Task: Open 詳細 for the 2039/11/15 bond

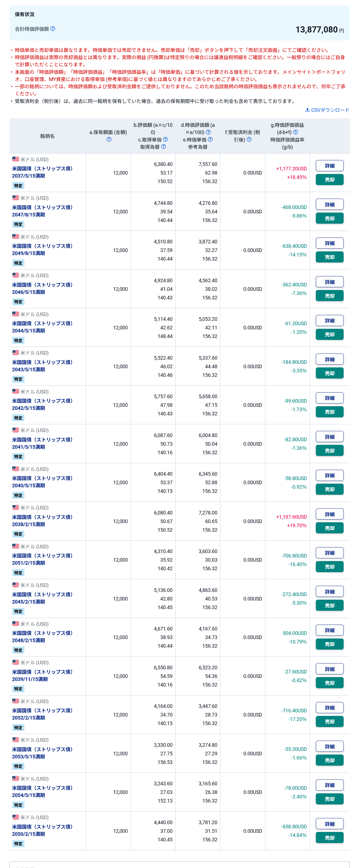Action: click(329, 669)
